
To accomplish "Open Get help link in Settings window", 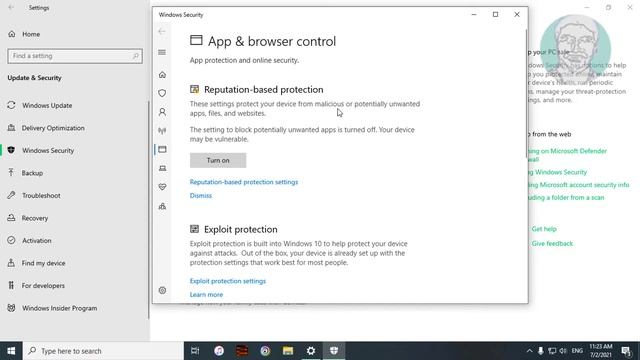I will point(544,229).
